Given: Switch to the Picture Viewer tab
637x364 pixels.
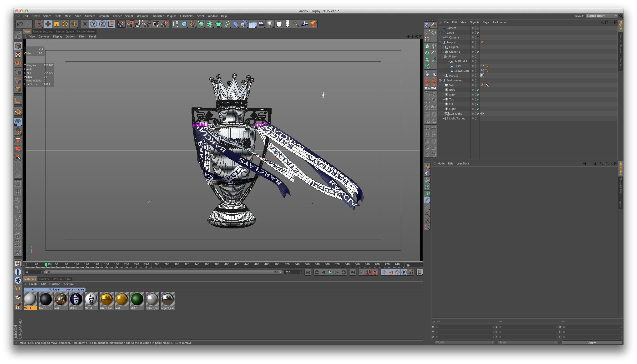Looking at the screenshot, I should (x=86, y=31).
